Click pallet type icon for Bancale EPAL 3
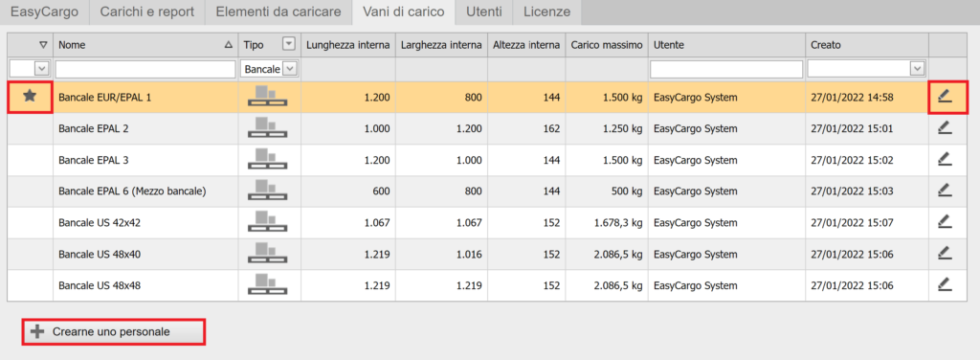This screenshot has width=980, height=360. pyautogui.click(x=268, y=159)
